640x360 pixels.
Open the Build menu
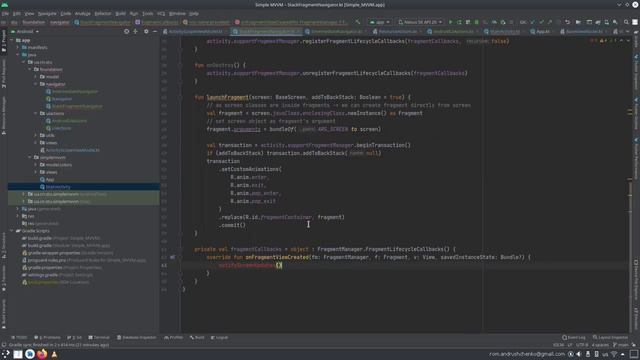120,13
